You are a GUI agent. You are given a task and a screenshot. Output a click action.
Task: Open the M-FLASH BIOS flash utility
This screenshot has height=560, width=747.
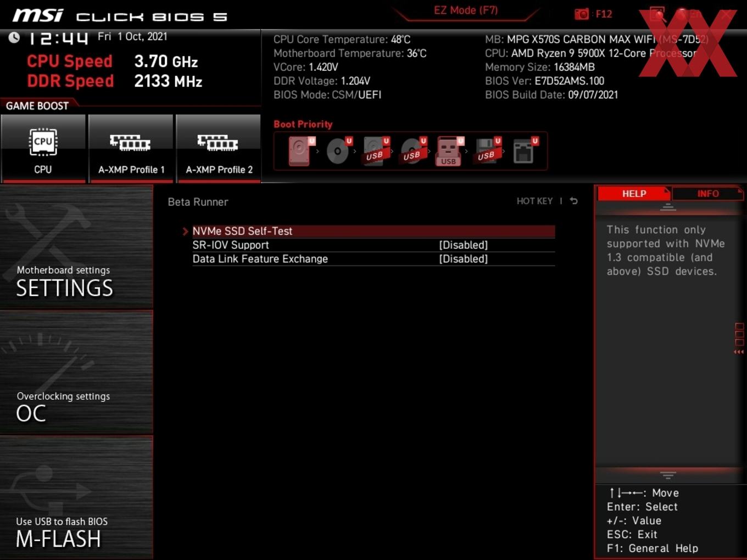pyautogui.click(x=76, y=498)
